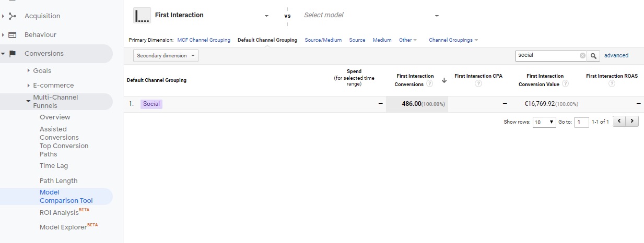Collapse the Multi-Channel Funnels submenu
The width and height of the screenshot is (644, 243).
pos(28,101)
